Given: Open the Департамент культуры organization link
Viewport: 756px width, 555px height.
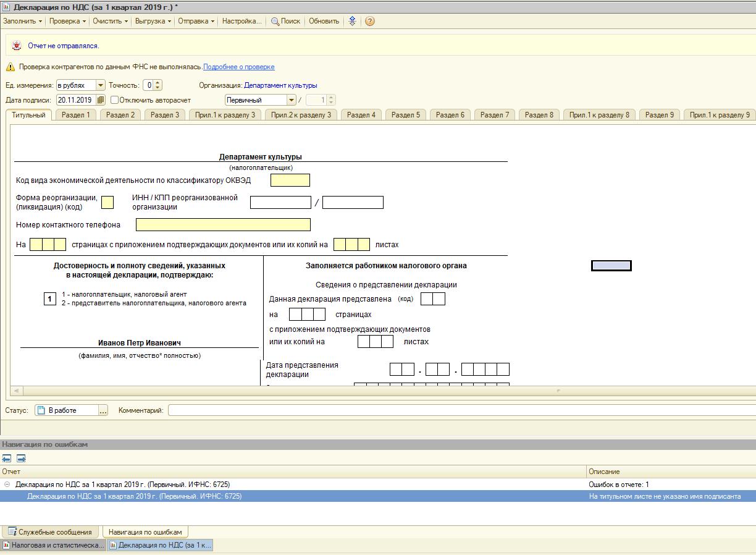Looking at the screenshot, I should tap(280, 85).
